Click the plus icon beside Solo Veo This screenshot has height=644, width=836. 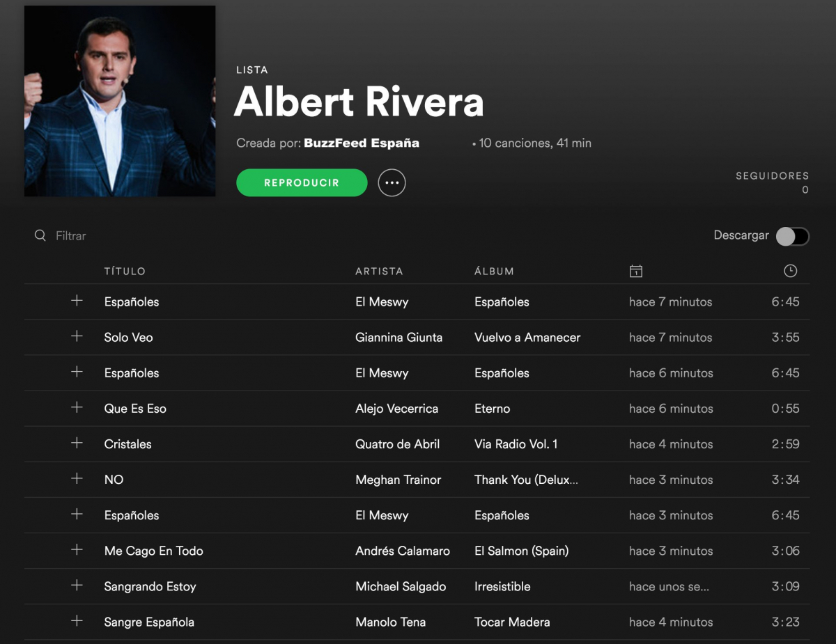77,336
